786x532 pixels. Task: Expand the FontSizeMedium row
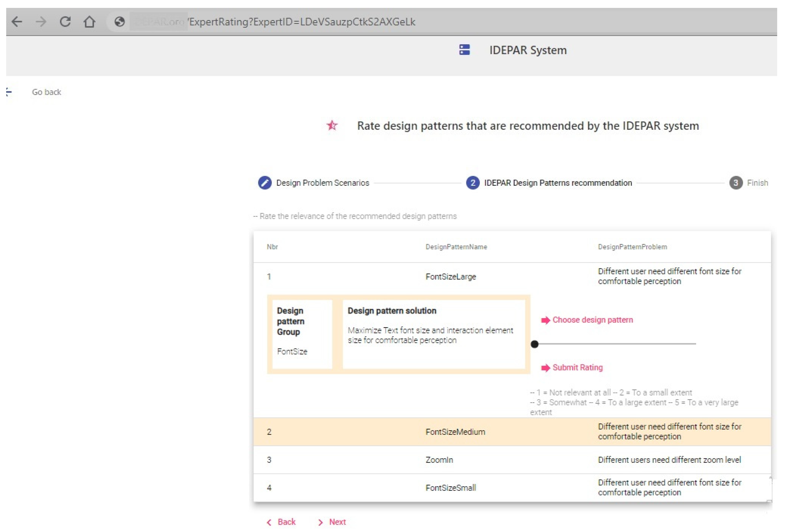455,432
